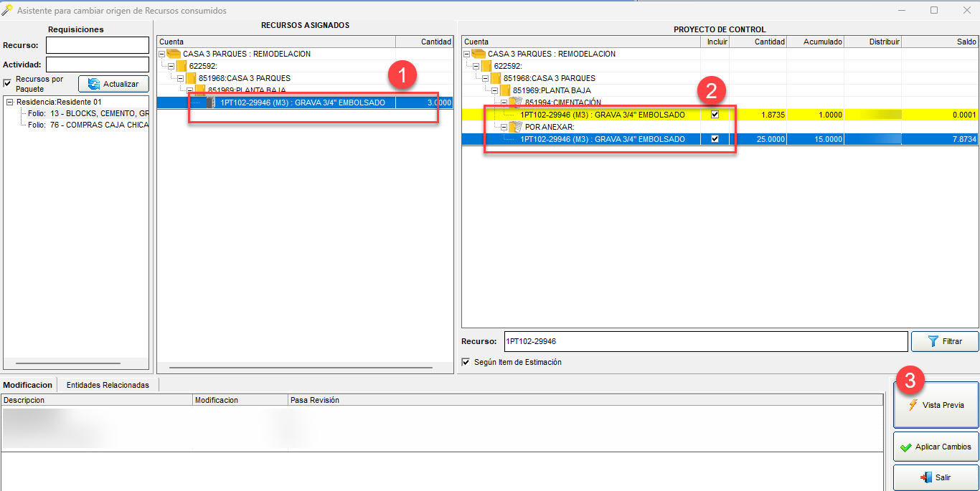Image resolution: width=980 pixels, height=491 pixels.
Task: Click the Saldo column header
Action: [x=940, y=42]
